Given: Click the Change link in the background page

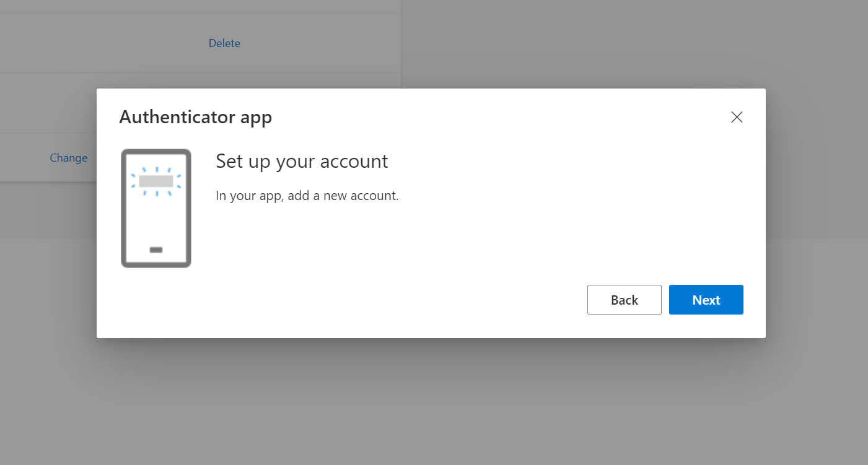Looking at the screenshot, I should [x=69, y=158].
